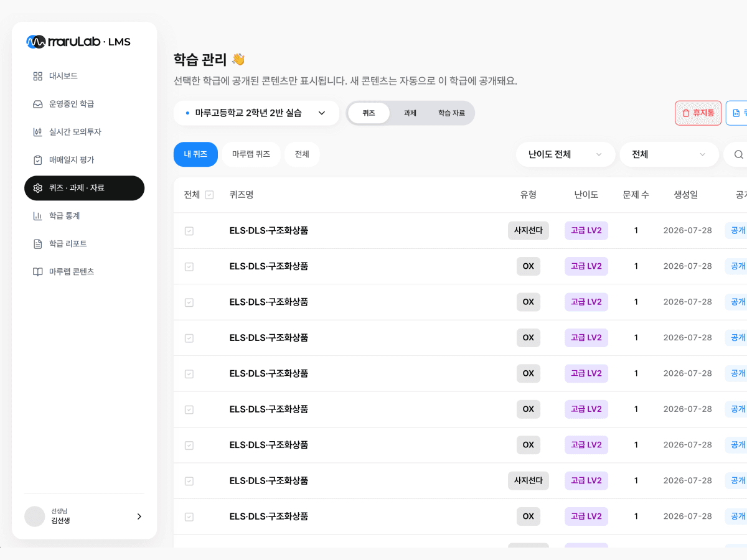Image resolution: width=747 pixels, height=560 pixels.
Task: Select the 마루랩 퀴즈 filter tab
Action: point(251,154)
